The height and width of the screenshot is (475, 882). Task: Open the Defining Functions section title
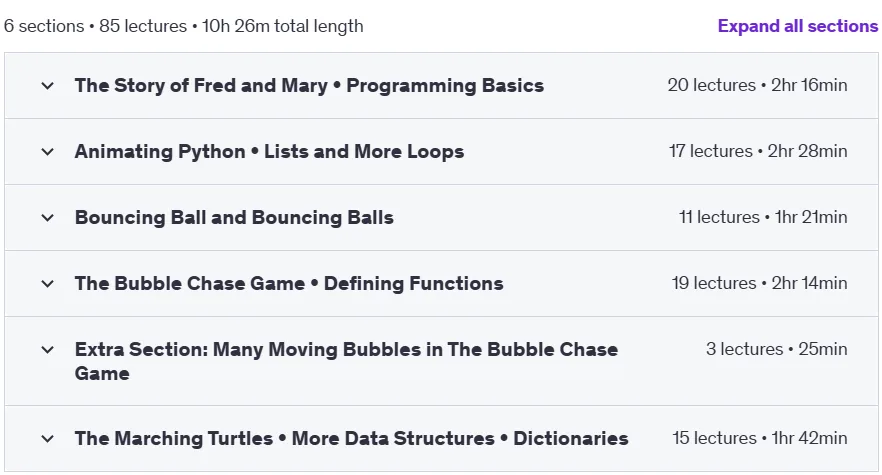point(289,283)
